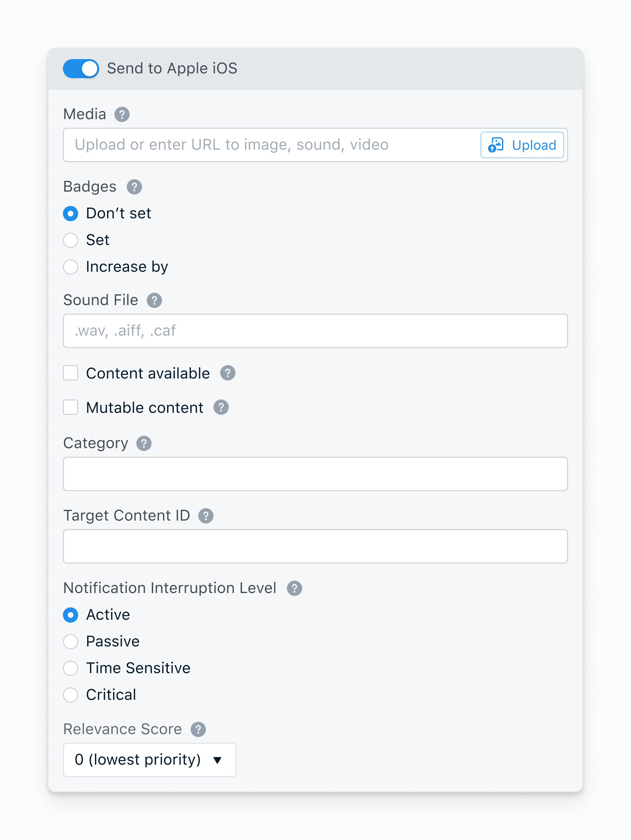Open the Media help tooltip icon
Screen dimensions: 631x840
122,114
